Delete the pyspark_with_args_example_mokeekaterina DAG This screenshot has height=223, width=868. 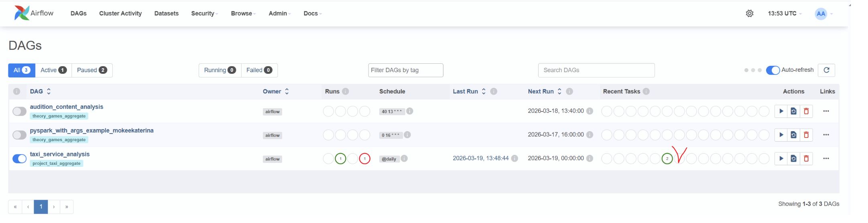tap(806, 135)
